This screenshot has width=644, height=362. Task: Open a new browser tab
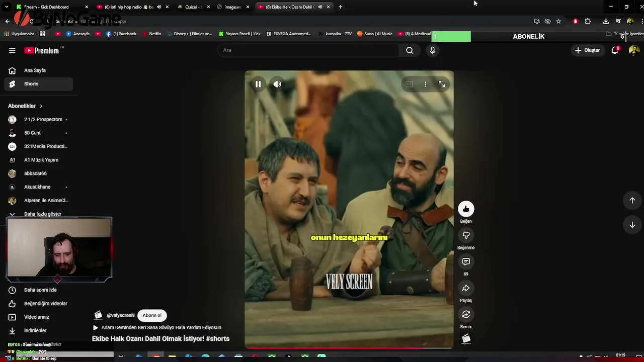(x=341, y=7)
